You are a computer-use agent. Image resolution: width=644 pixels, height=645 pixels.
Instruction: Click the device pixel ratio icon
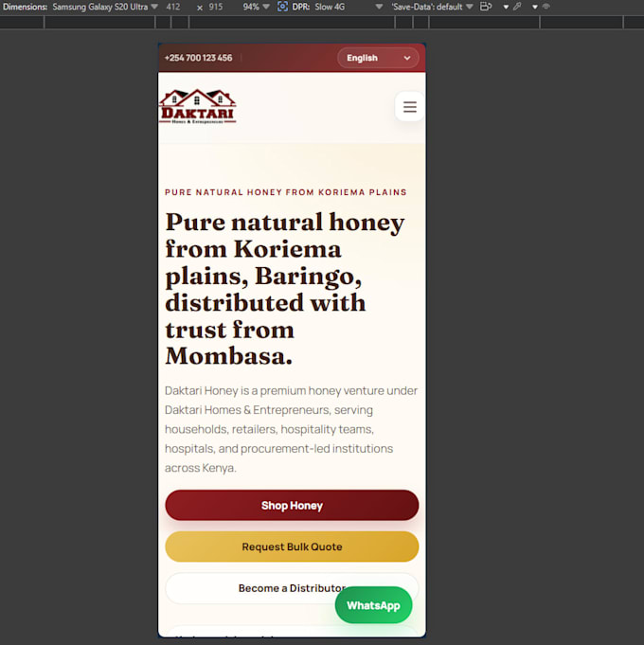(x=282, y=7)
